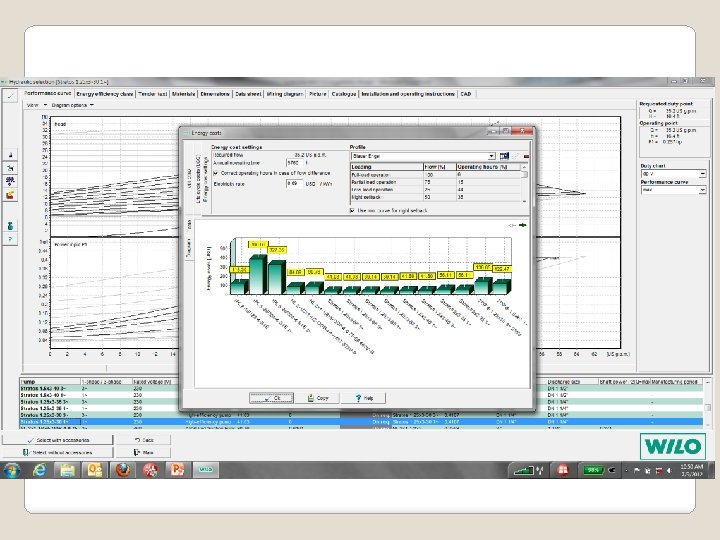Open PowerPoint from the taskbar
This screenshot has width=720, height=540.
point(178,470)
